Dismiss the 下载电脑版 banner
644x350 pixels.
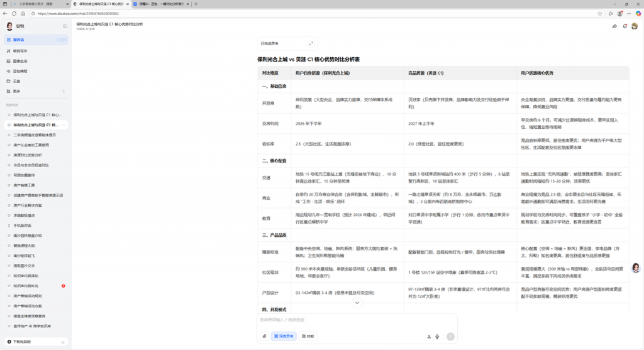pos(63,342)
